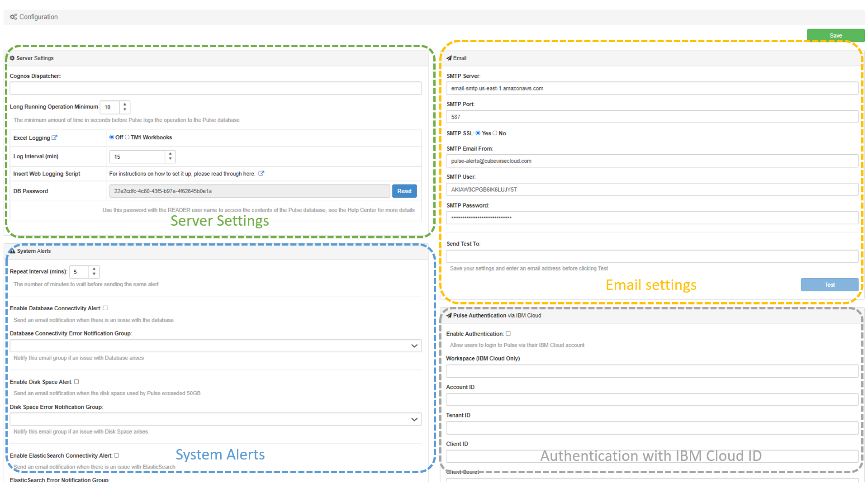Screen dimensions: 868x488
Task: Open Disk Space Error Notification Group dropdown
Action: click(x=216, y=420)
